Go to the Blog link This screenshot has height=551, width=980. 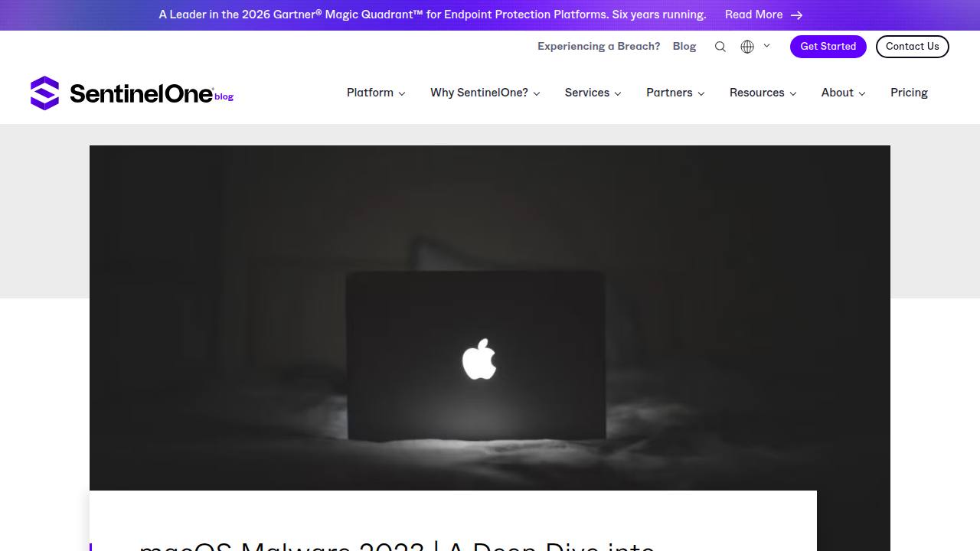tap(684, 46)
